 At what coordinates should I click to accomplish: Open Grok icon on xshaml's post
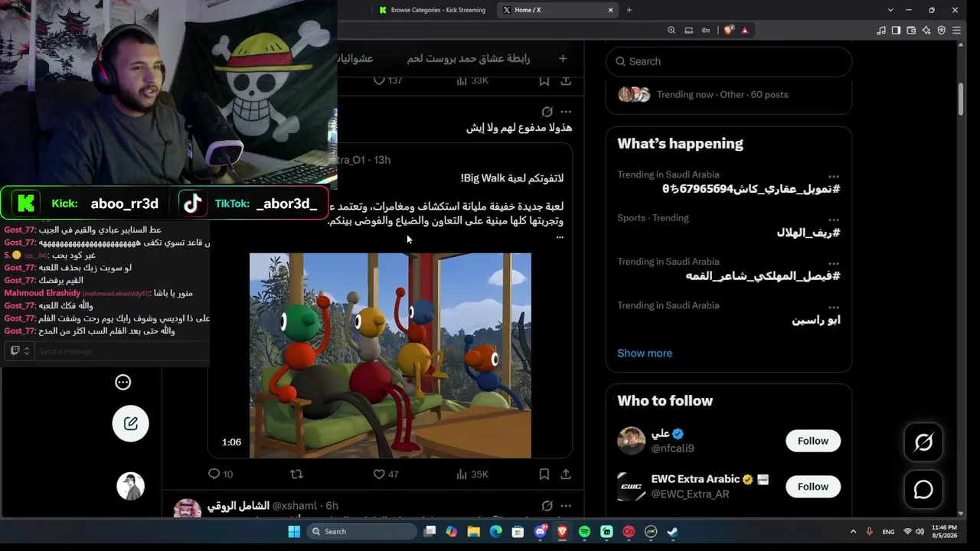(547, 506)
